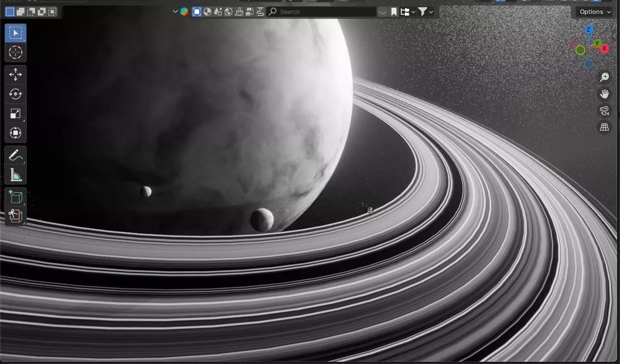Screen dimensions: 620x364
Task: Toggle the brush filter button
Action: coord(239,12)
